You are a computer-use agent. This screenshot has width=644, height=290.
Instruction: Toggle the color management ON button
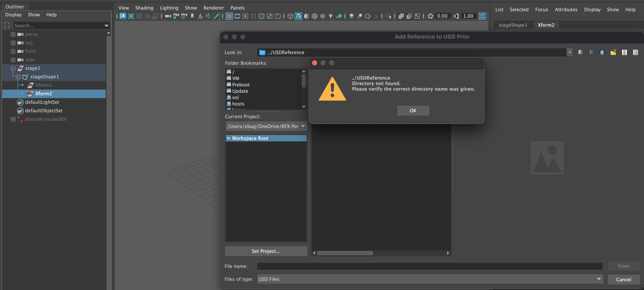pyautogui.click(x=482, y=16)
